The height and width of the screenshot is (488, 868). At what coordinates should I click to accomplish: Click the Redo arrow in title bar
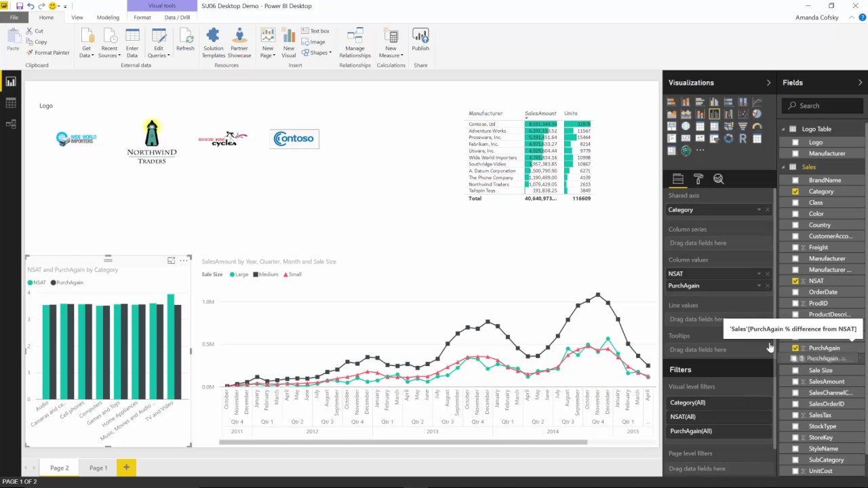[41, 6]
